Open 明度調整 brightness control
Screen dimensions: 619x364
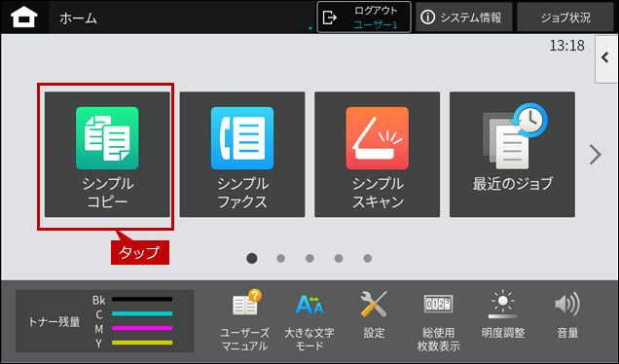pyautogui.click(x=503, y=314)
